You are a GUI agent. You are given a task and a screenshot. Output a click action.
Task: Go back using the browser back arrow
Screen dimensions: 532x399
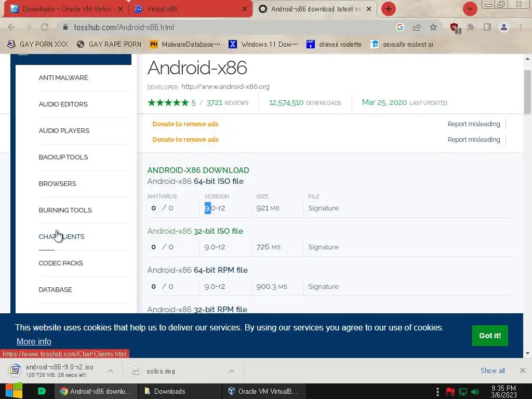coord(11,27)
